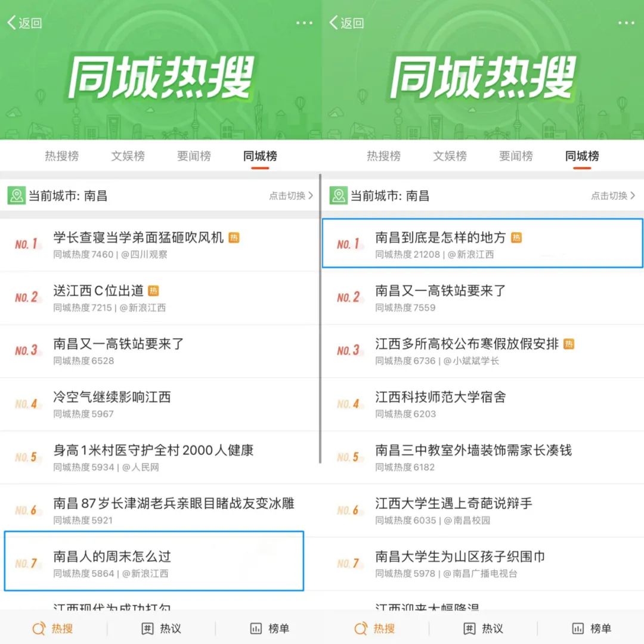Tap the left panel back arrow 返回
The height and width of the screenshot is (644, 644).
(x=24, y=23)
